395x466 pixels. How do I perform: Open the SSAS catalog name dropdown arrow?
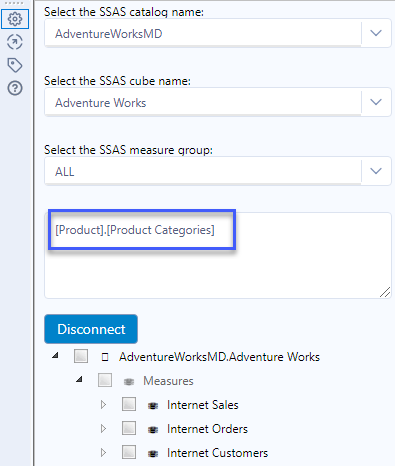click(376, 33)
